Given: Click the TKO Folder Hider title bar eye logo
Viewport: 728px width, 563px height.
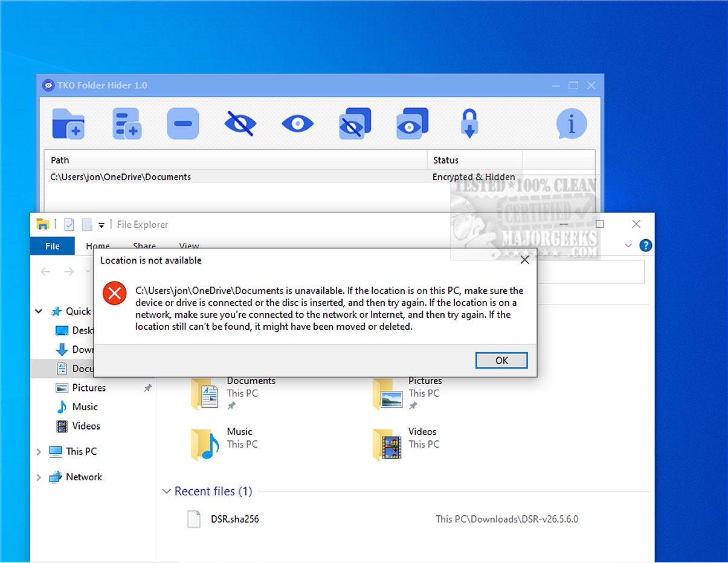Looking at the screenshot, I should tap(48, 85).
